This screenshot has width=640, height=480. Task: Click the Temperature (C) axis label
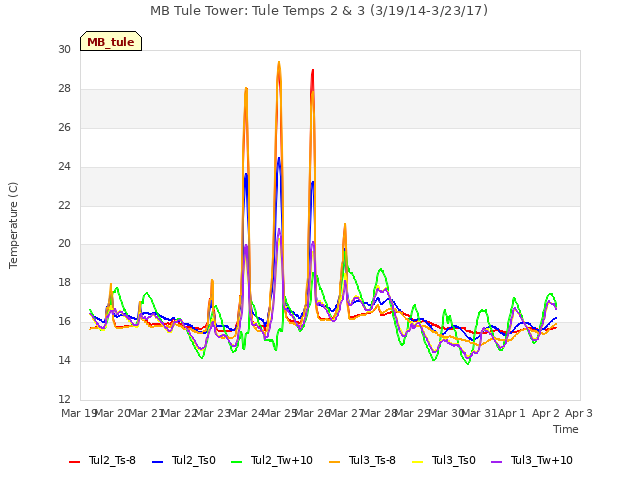(13, 225)
